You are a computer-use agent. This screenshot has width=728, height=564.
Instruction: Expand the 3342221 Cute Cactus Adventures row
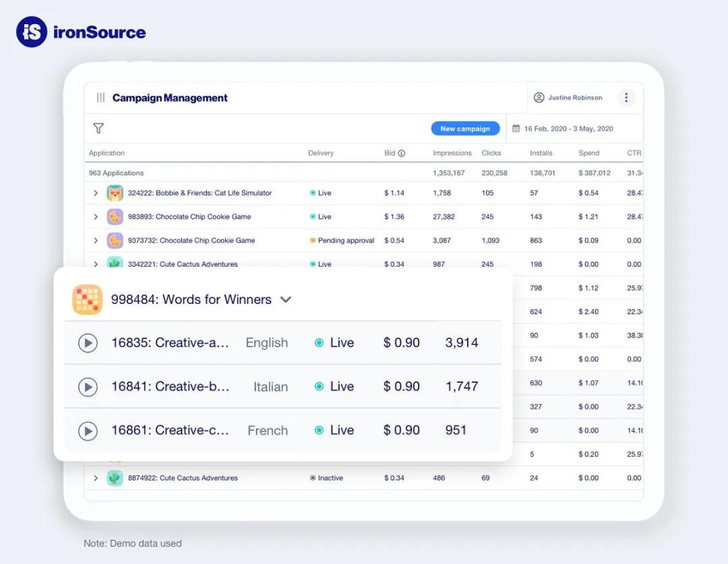pyautogui.click(x=96, y=263)
